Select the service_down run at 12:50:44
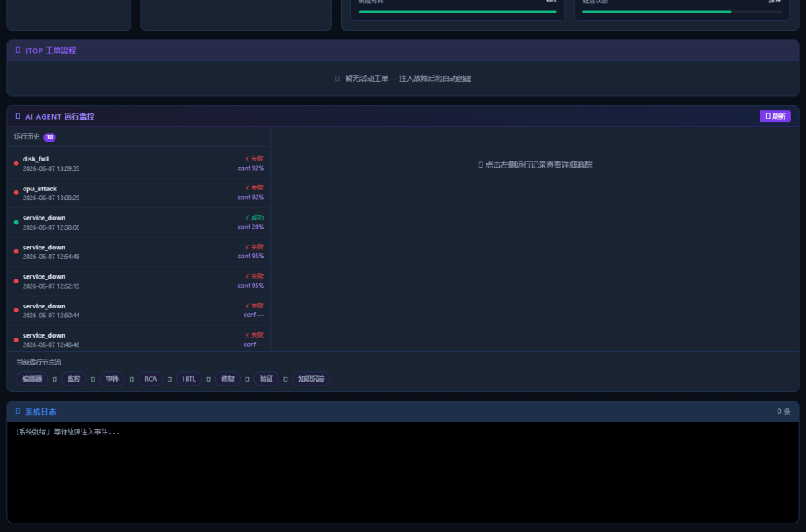The image size is (806, 532). click(x=139, y=310)
